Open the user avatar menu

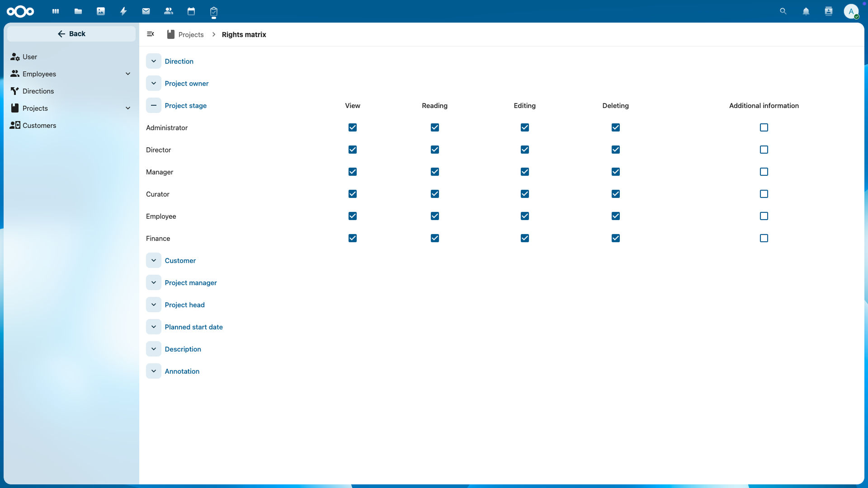tap(851, 11)
